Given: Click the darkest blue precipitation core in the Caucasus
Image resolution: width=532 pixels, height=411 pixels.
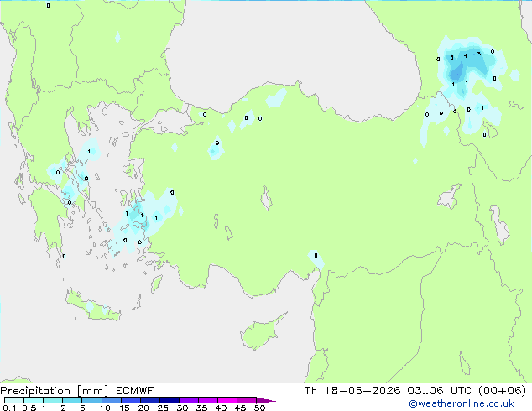Looking at the screenshot, I should point(456,72).
